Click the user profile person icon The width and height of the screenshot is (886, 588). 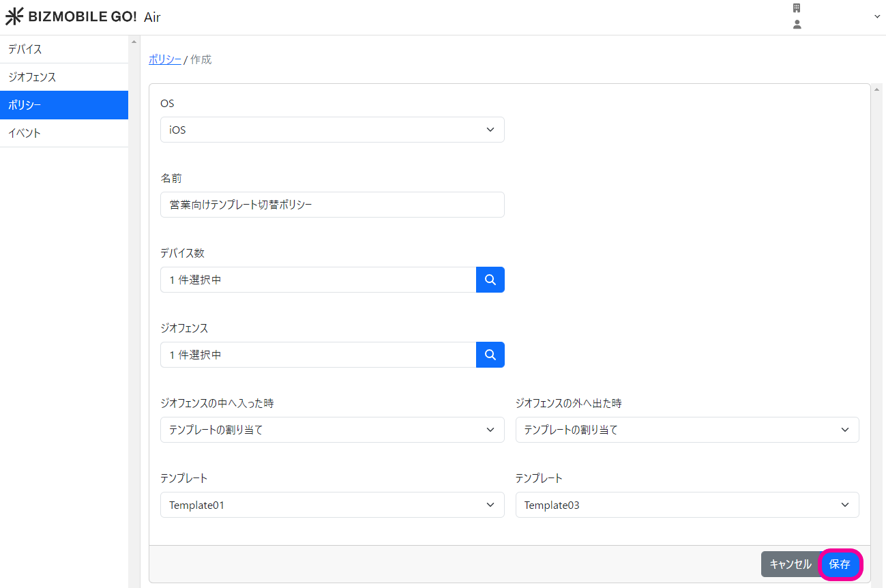tap(797, 25)
